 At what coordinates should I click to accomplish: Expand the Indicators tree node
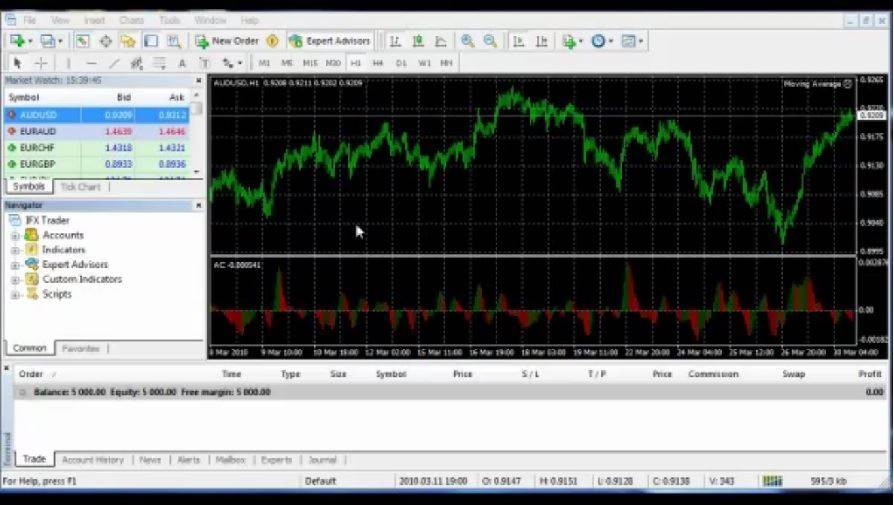pyautogui.click(x=15, y=250)
